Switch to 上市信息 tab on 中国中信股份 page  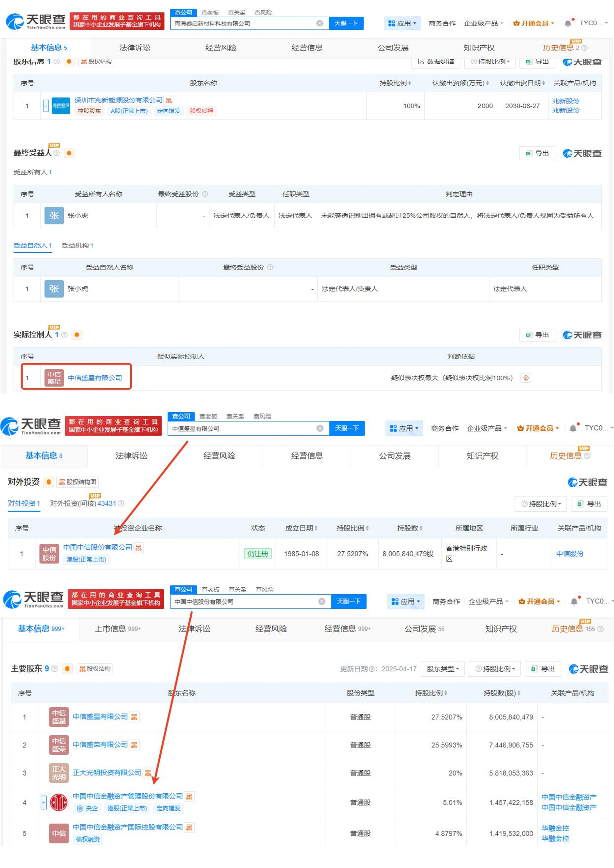point(118,629)
